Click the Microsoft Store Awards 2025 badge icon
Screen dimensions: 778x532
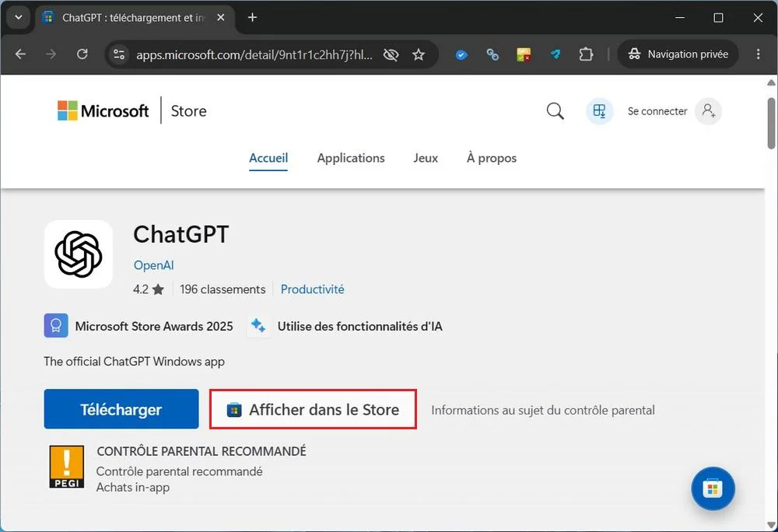point(56,326)
